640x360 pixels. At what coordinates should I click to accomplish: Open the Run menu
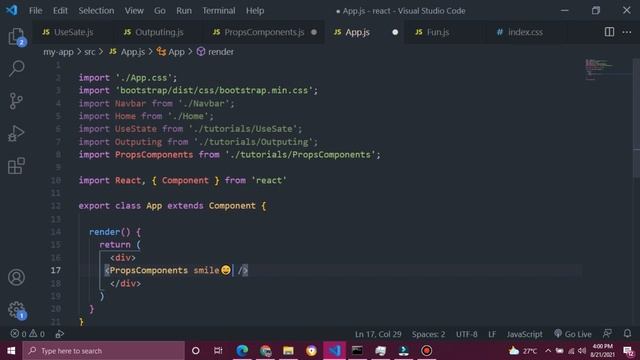[184, 11]
